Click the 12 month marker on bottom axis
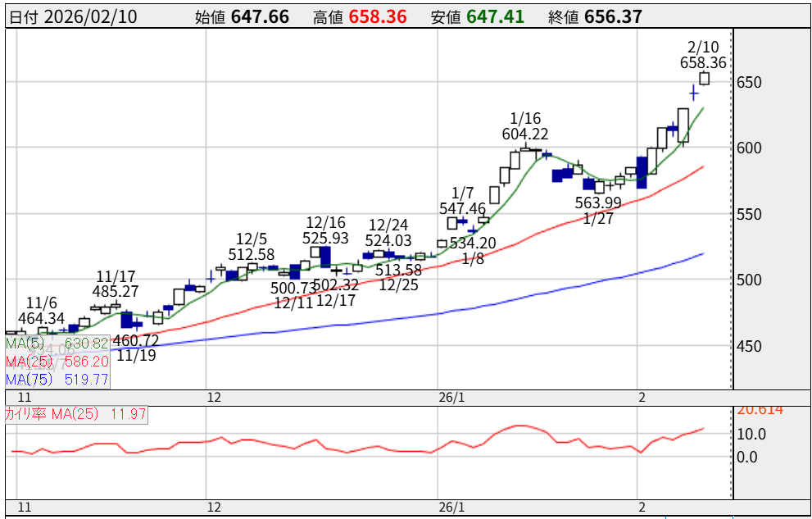Screen dimensions: 812x519 (215, 506)
